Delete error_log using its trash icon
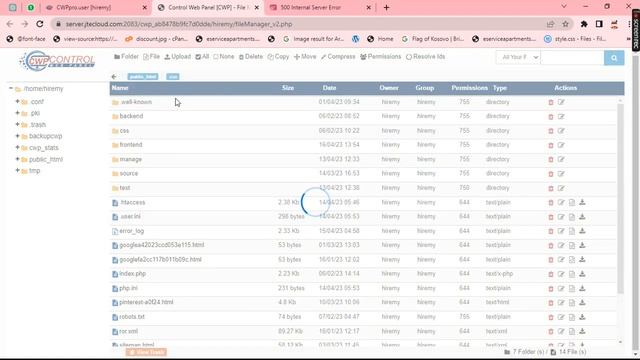Viewport: 640px width, 360px height. tap(551, 231)
